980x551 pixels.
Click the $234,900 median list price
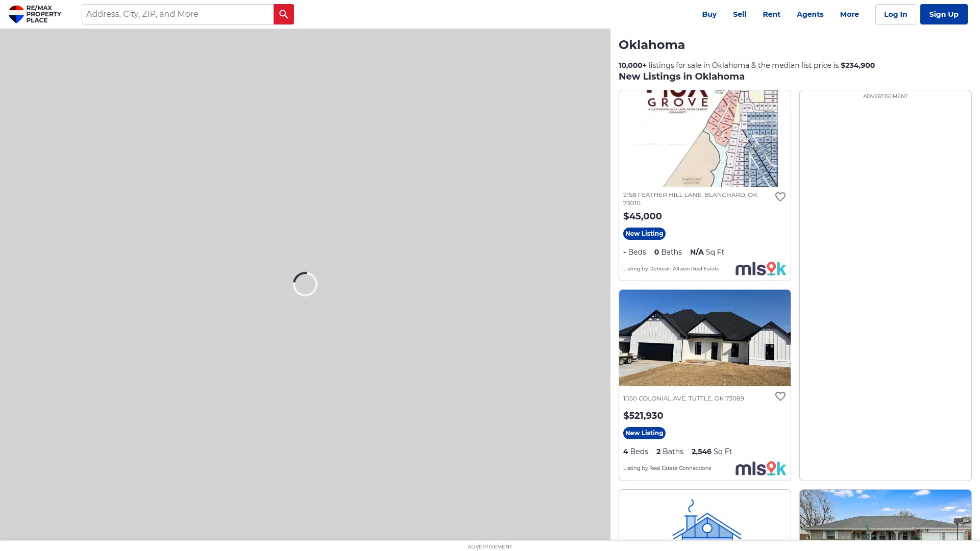coord(857,65)
